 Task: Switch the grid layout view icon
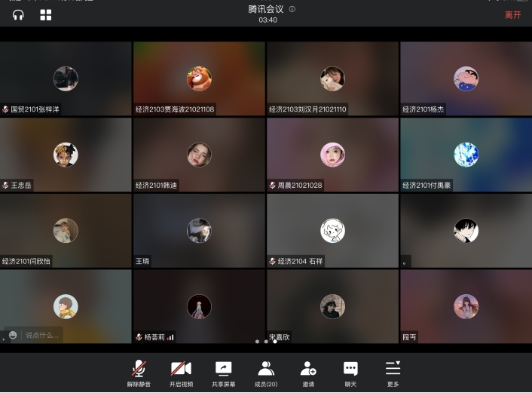(46, 14)
